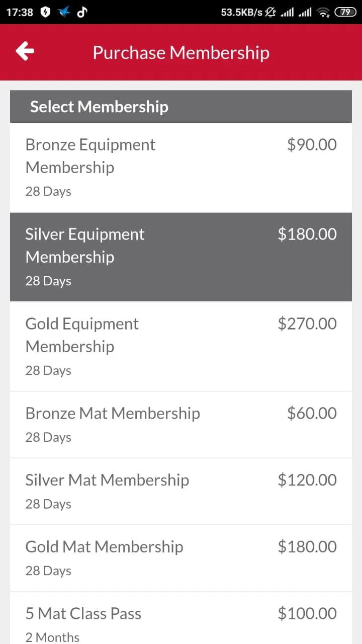Tap the $100.00 class pass price
This screenshot has height=644, width=362.
click(307, 613)
